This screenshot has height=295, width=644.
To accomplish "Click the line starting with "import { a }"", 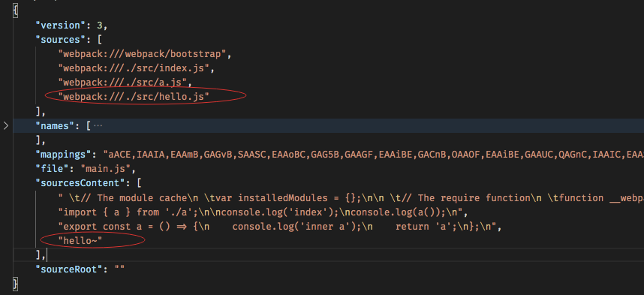I will [263, 212].
